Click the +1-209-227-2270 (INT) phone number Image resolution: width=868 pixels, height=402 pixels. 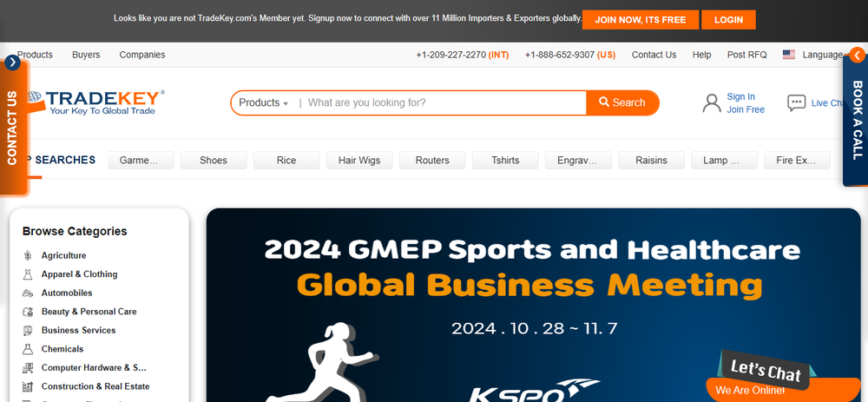tap(463, 55)
